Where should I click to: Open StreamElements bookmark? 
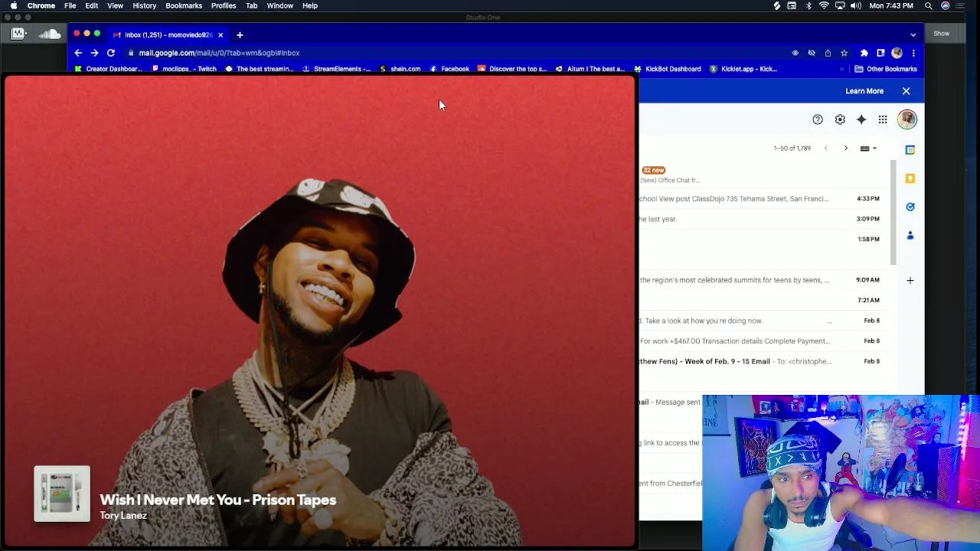coord(337,69)
